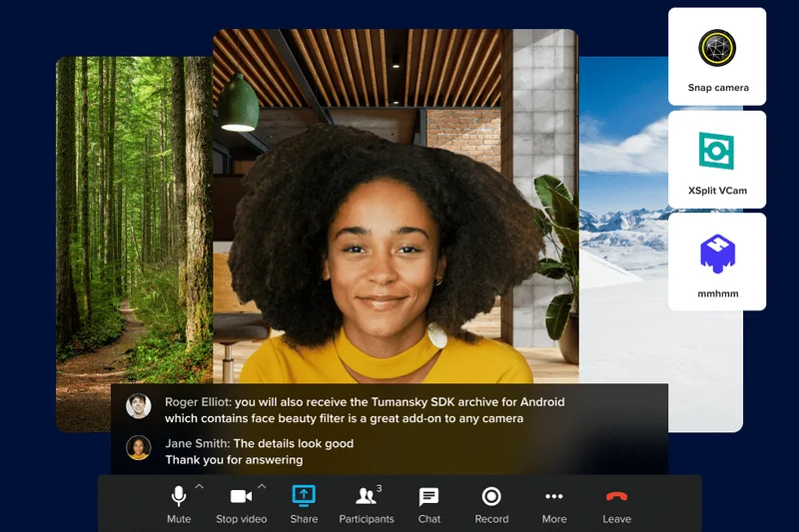Click the 'XSplit VCam' label
799x532 pixels.
coord(717,191)
